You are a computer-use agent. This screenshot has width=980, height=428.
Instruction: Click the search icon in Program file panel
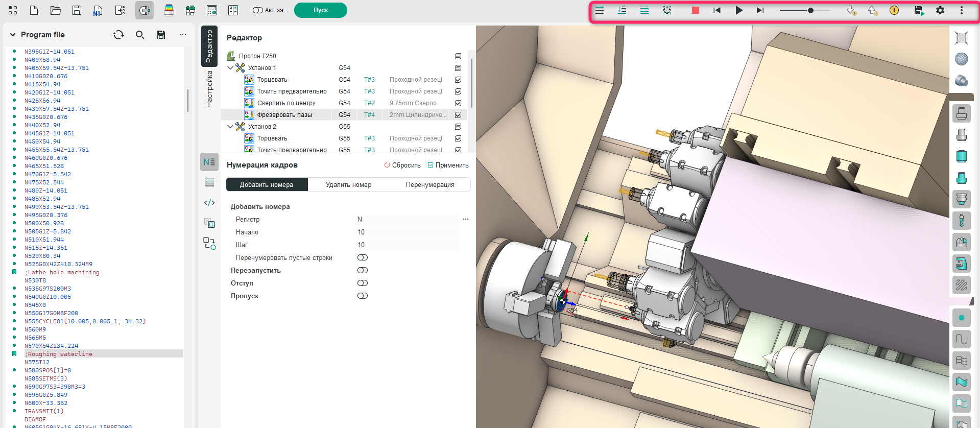tap(140, 35)
